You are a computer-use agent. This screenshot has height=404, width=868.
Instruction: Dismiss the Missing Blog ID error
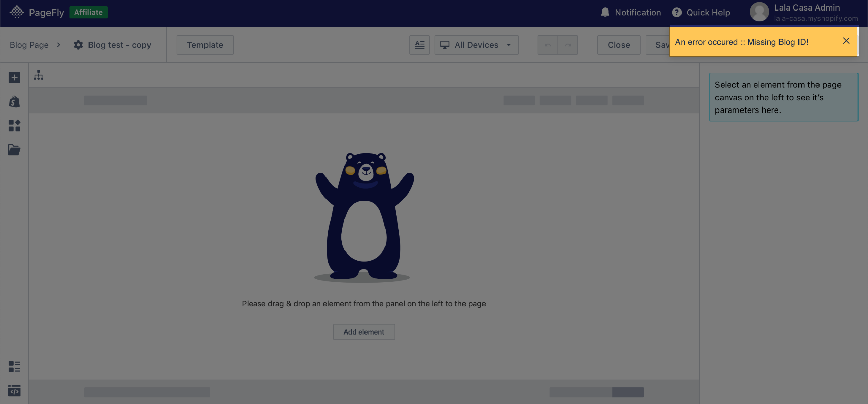point(846,41)
